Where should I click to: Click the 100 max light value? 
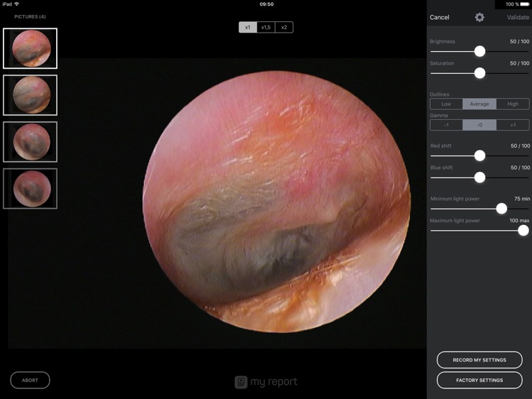point(519,220)
